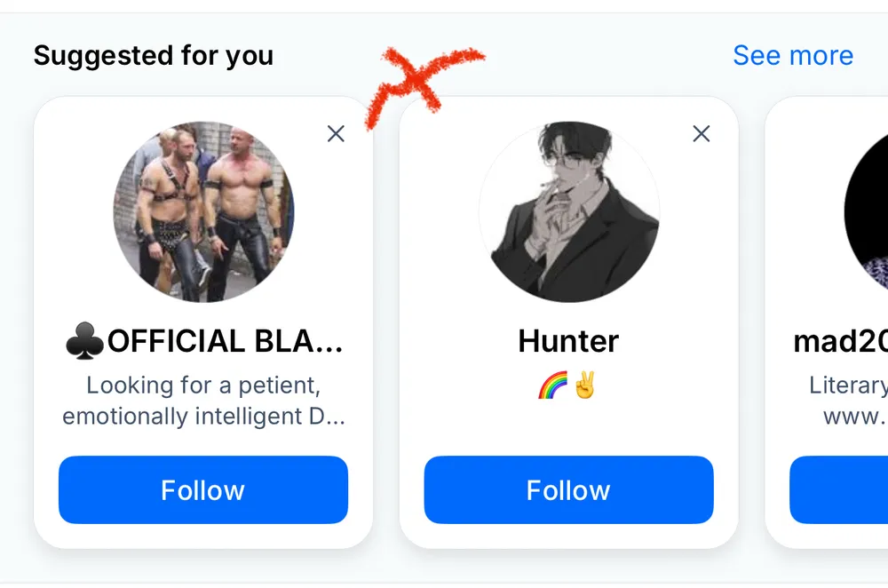Tap the mad20 card's dark avatar
This screenshot has width=888, height=588.
point(868,212)
